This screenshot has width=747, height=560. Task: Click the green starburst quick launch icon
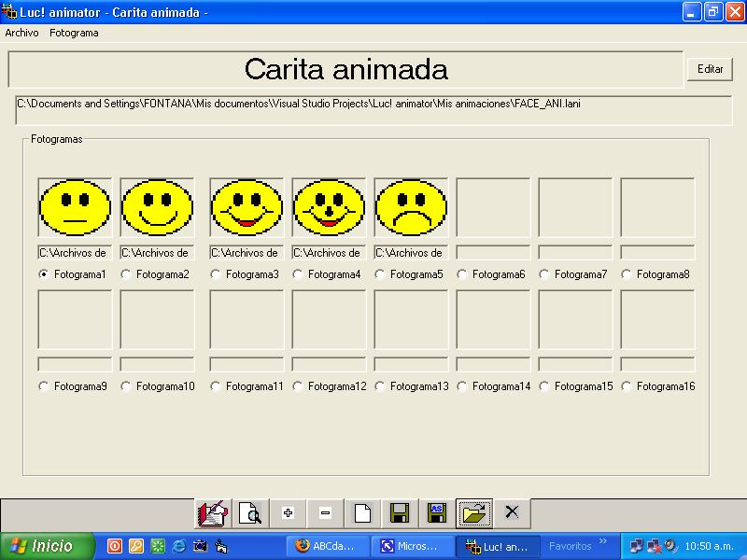point(158,546)
